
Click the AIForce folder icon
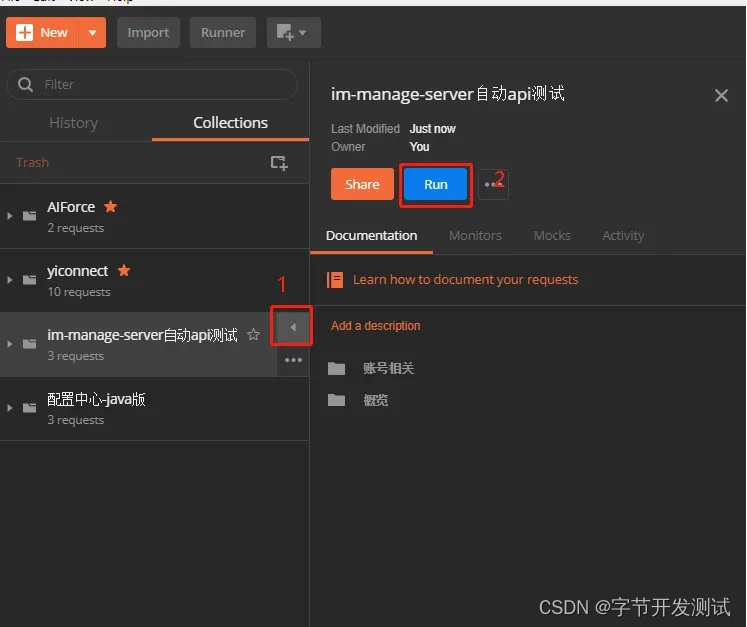point(30,216)
